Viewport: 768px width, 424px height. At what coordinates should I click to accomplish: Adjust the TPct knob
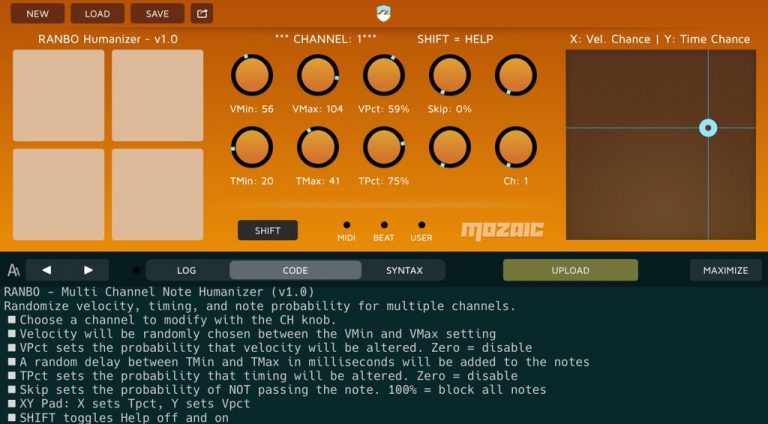(384, 147)
